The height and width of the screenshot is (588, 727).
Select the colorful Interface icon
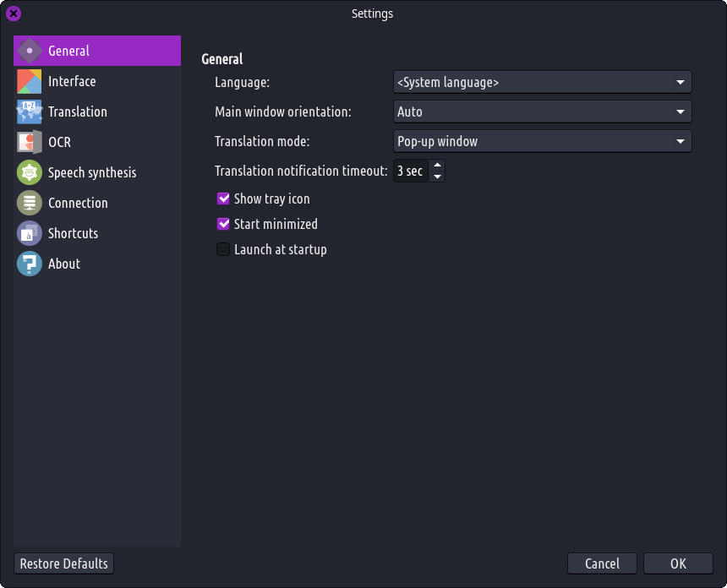(x=30, y=81)
